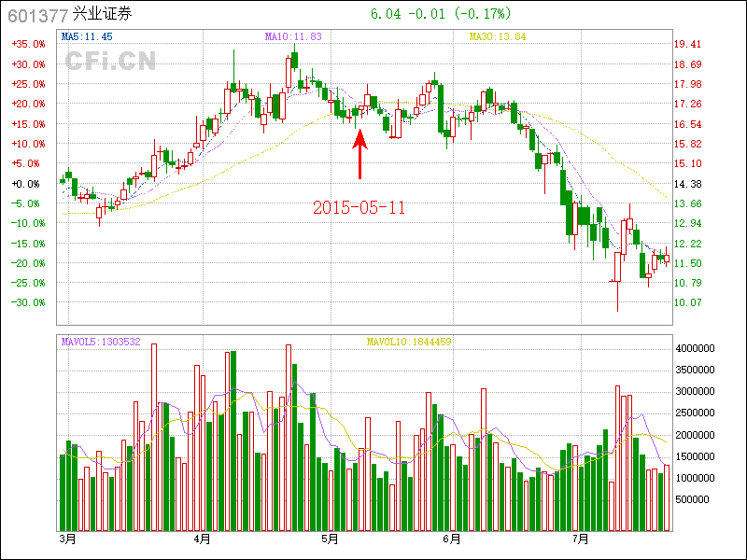Select the MA30:13.84 indicator label

(x=498, y=36)
